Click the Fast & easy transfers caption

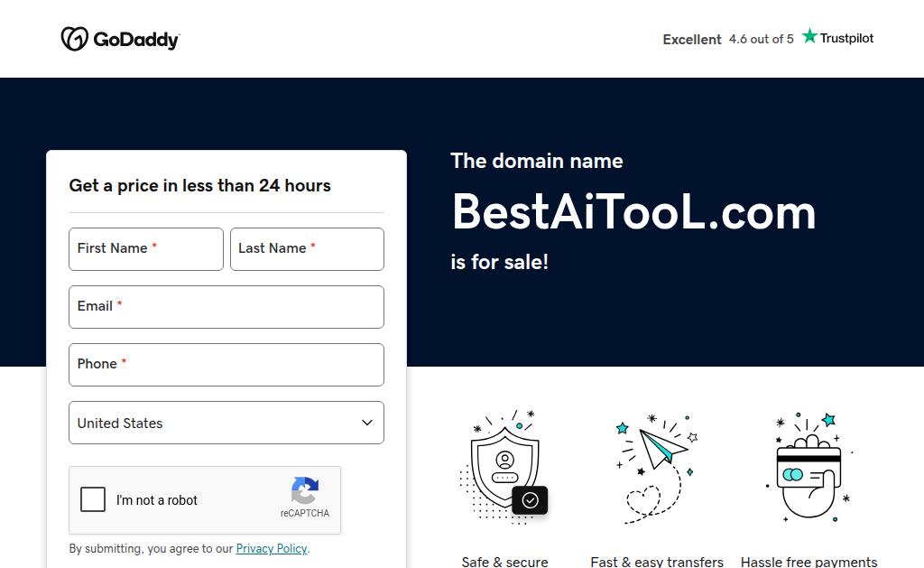pyautogui.click(x=657, y=562)
